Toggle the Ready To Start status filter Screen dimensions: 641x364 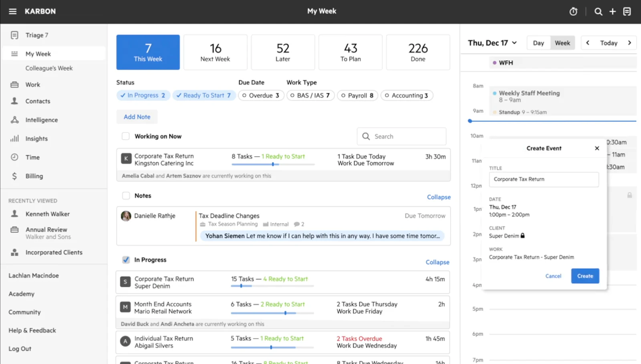[204, 95]
